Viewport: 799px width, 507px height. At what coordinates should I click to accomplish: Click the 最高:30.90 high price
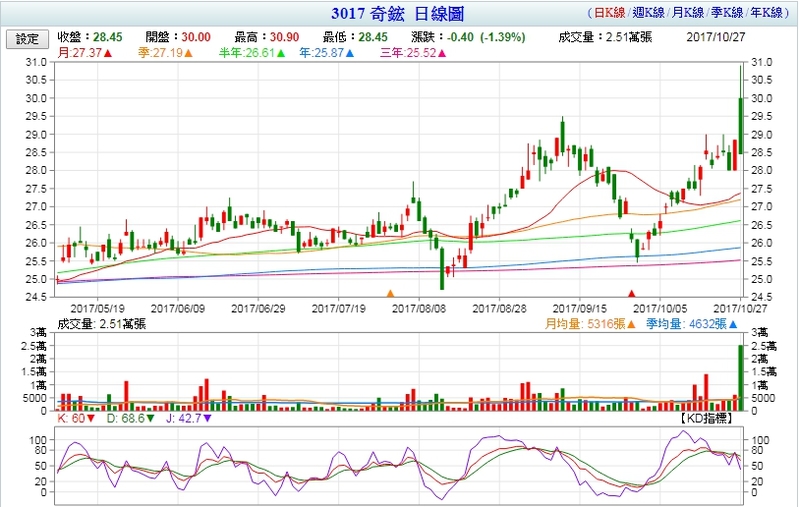coord(267,37)
